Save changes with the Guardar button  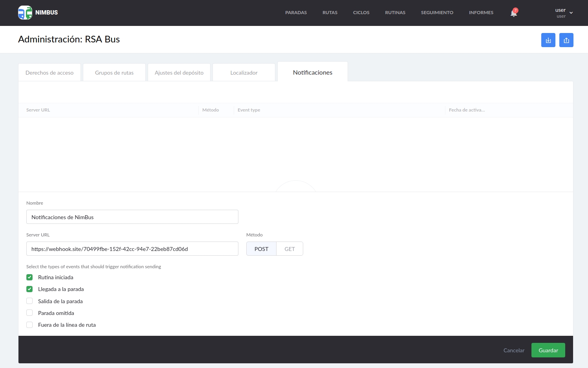tap(548, 350)
